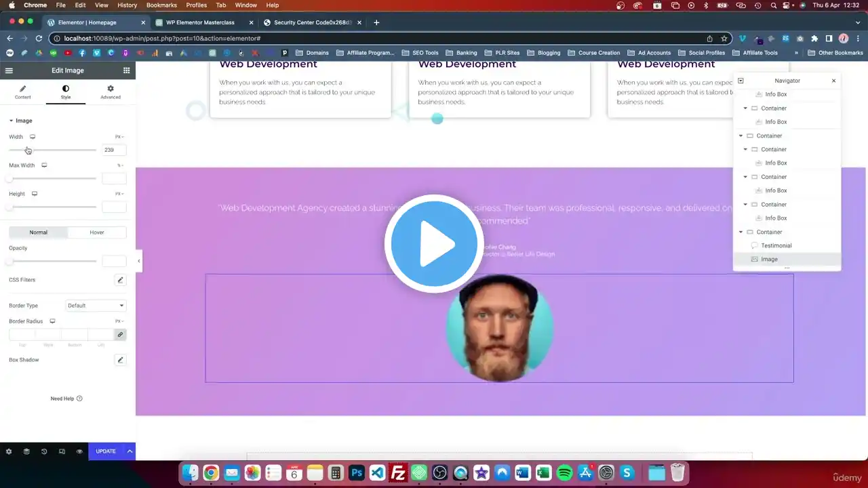Screen dimensions: 868x488
Task: Open the Profiles menu in the menu bar
Action: tap(197, 5)
